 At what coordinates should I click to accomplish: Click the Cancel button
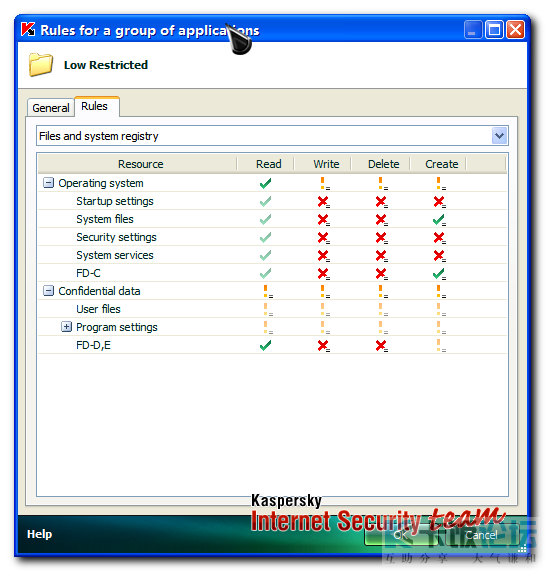pos(481,535)
